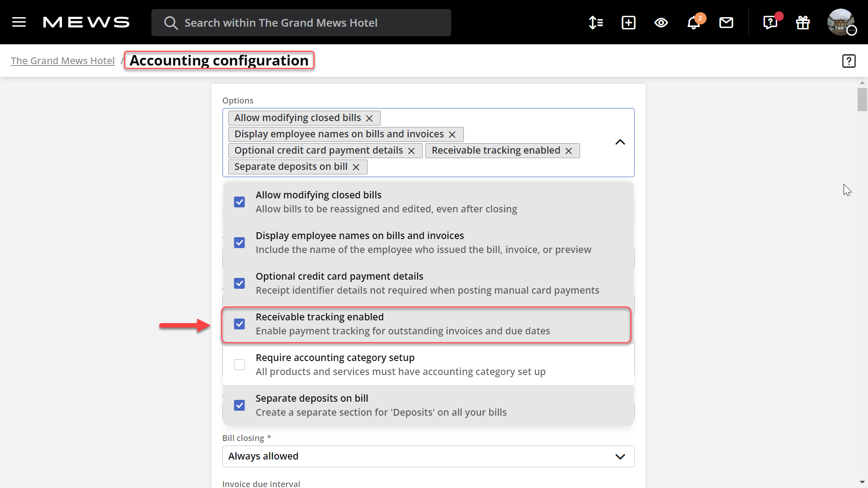Image resolution: width=868 pixels, height=488 pixels.
Task: Open the queue sort icon in header
Action: [596, 23]
